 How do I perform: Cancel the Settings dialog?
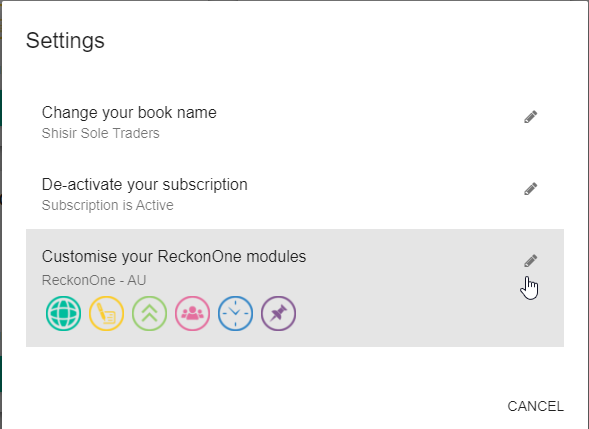click(535, 406)
